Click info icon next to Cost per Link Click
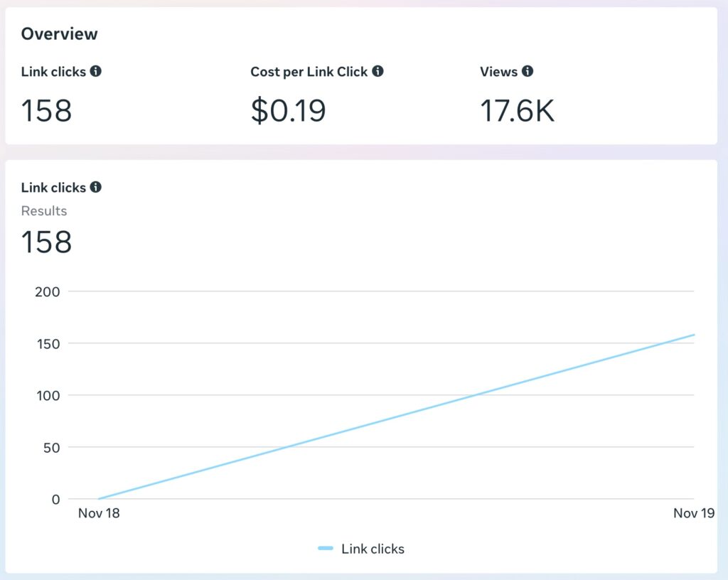 point(378,71)
